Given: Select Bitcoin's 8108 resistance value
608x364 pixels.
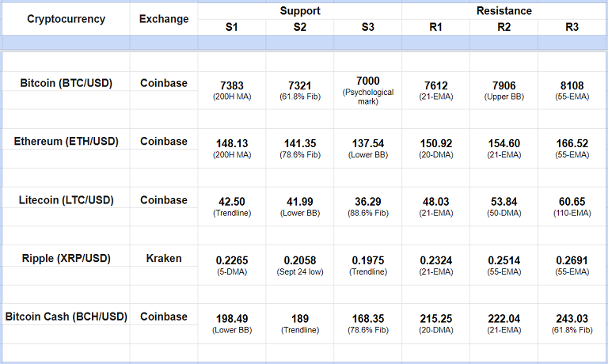Looking at the screenshot, I should pyautogui.click(x=572, y=85).
